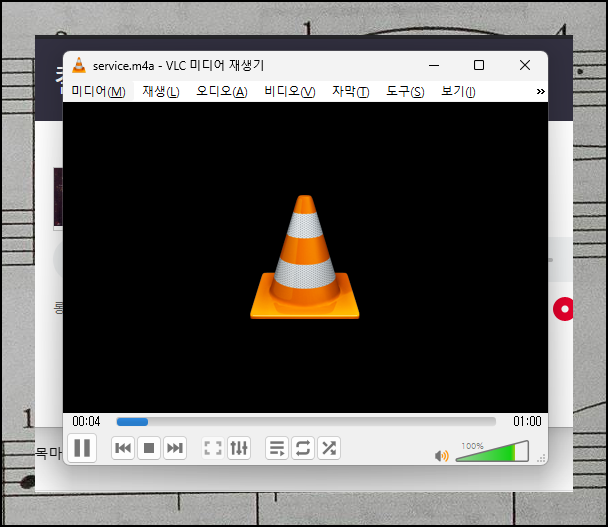The image size is (608, 527).
Task: Mute audio using the speaker icon
Action: 442,456
